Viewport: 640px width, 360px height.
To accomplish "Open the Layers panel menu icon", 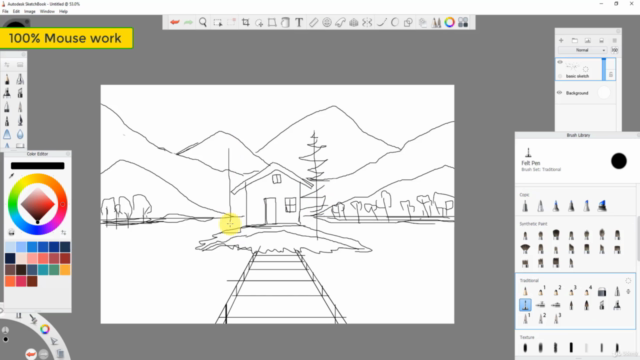I will coord(614,40).
